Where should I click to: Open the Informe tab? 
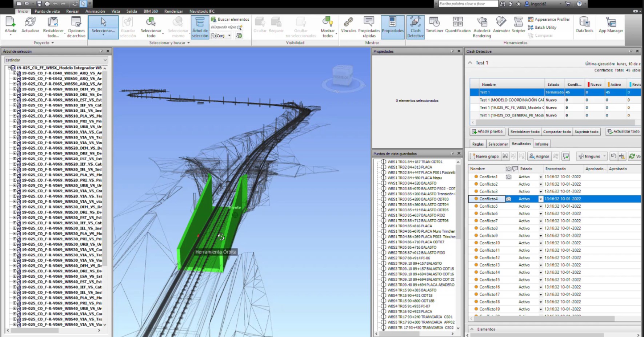(541, 144)
